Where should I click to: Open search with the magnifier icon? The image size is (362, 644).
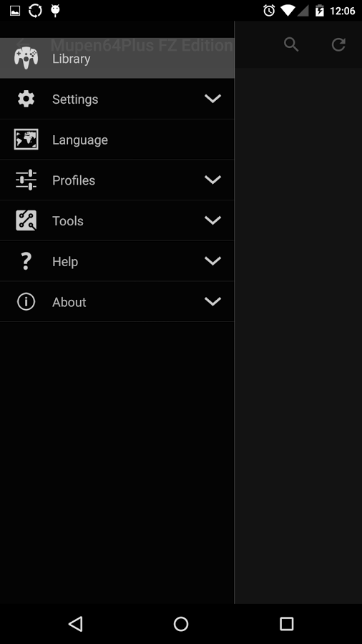pyautogui.click(x=291, y=44)
